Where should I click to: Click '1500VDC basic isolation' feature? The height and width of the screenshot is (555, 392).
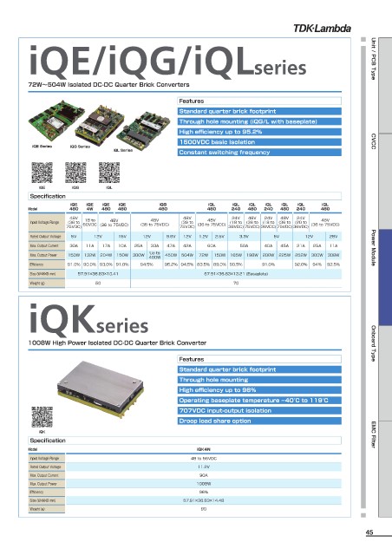259,142
